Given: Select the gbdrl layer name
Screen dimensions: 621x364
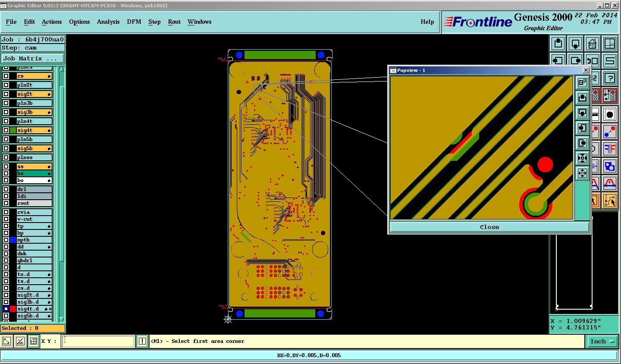Looking at the screenshot, I should (34, 260).
